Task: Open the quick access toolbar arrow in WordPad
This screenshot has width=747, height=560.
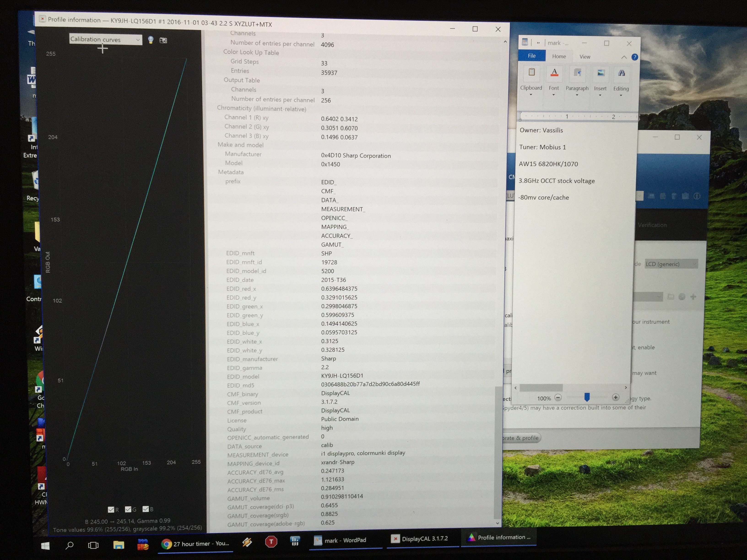Action: point(538,43)
